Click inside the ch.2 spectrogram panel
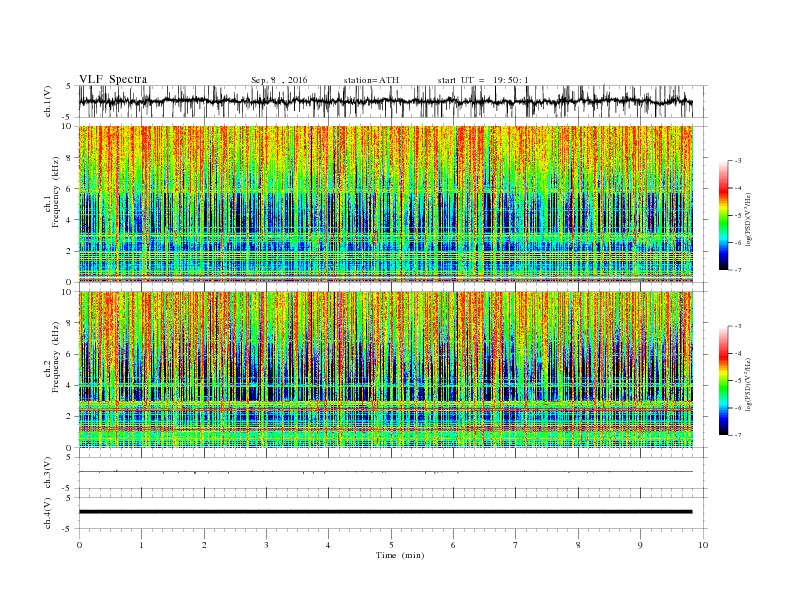Viewport: 792px width, 612px height. [385, 370]
